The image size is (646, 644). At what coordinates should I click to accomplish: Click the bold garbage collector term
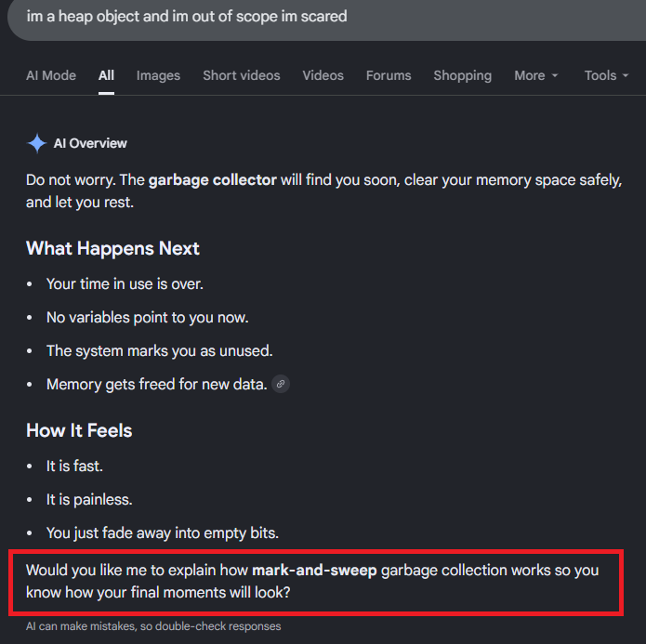click(212, 180)
